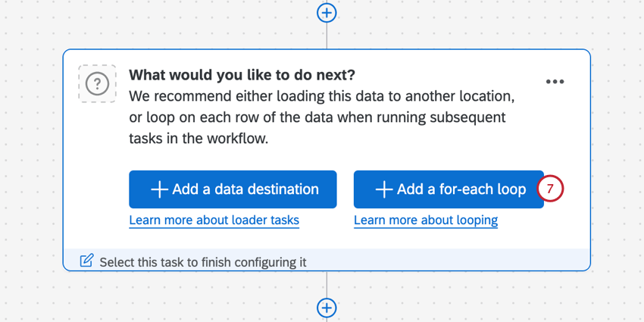Open the Learn more about looping link

click(x=426, y=220)
